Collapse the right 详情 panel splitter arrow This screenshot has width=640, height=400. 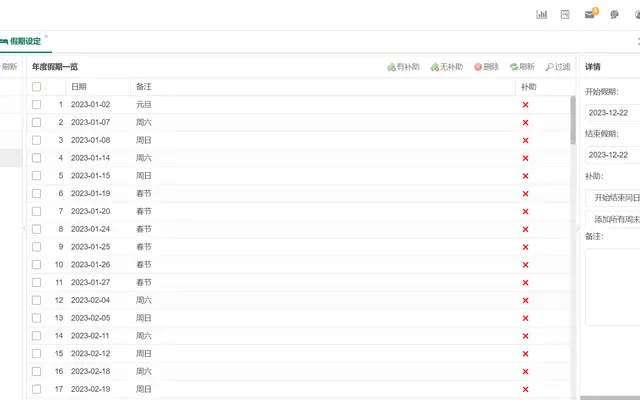[x=578, y=229]
